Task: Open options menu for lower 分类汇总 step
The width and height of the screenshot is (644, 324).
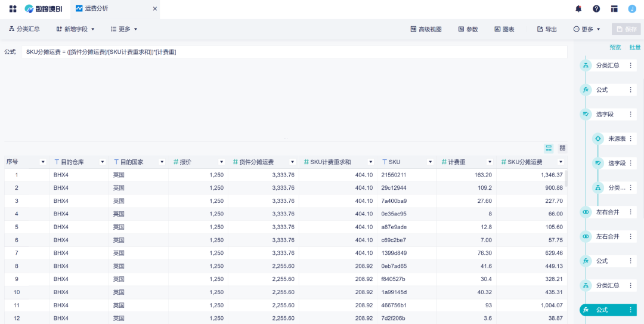Action: (x=630, y=285)
